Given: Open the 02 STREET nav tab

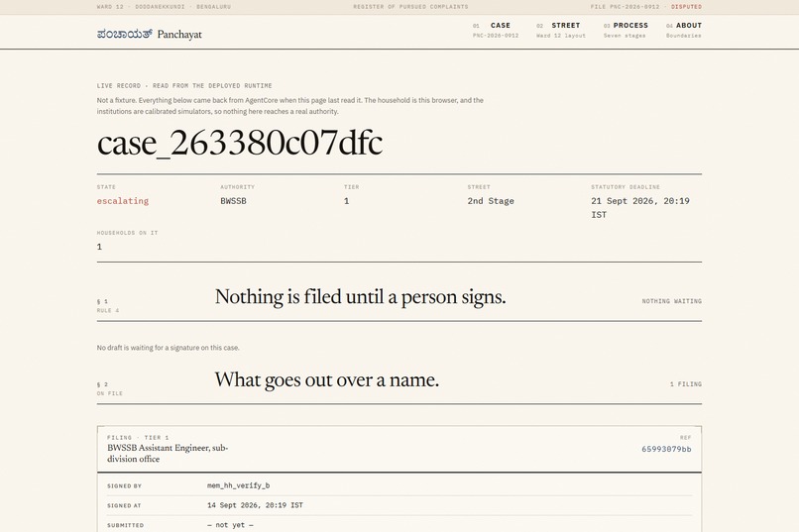Looking at the screenshot, I should pyautogui.click(x=560, y=30).
